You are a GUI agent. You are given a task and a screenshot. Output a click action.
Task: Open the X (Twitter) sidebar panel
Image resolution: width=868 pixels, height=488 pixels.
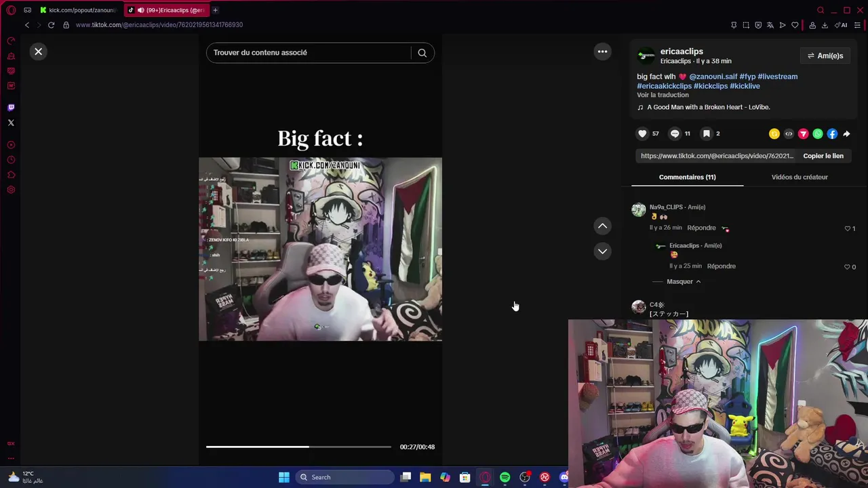(x=11, y=123)
